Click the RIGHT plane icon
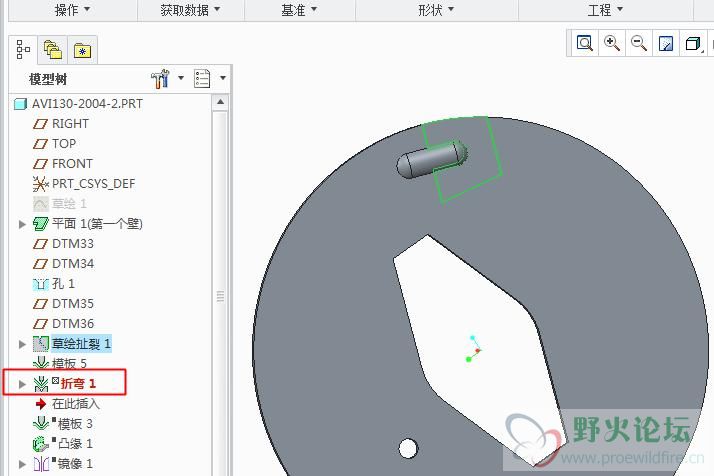Screen dimensions: 714x476 pos(41,124)
